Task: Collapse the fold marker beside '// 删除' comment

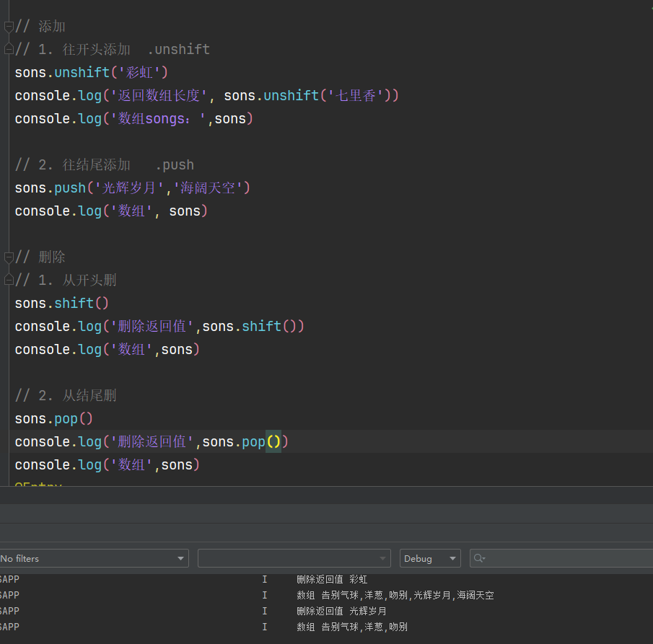Action: [x=9, y=257]
